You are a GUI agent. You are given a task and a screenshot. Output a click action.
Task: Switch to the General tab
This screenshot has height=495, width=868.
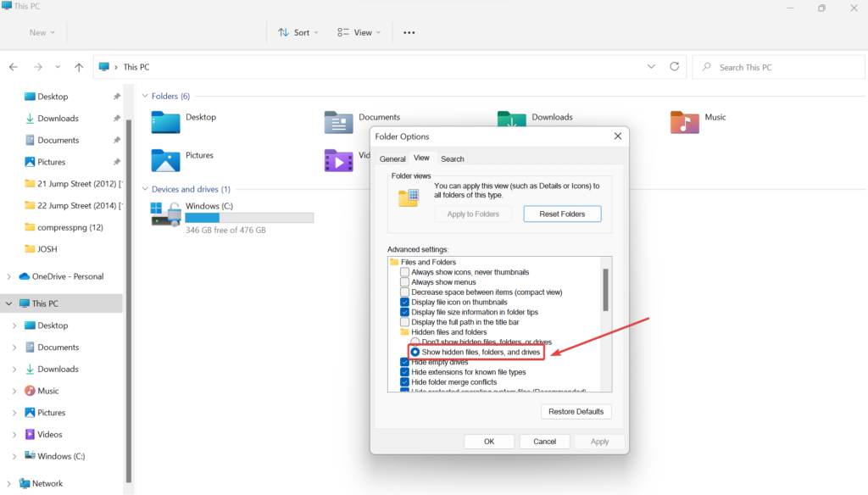(392, 159)
